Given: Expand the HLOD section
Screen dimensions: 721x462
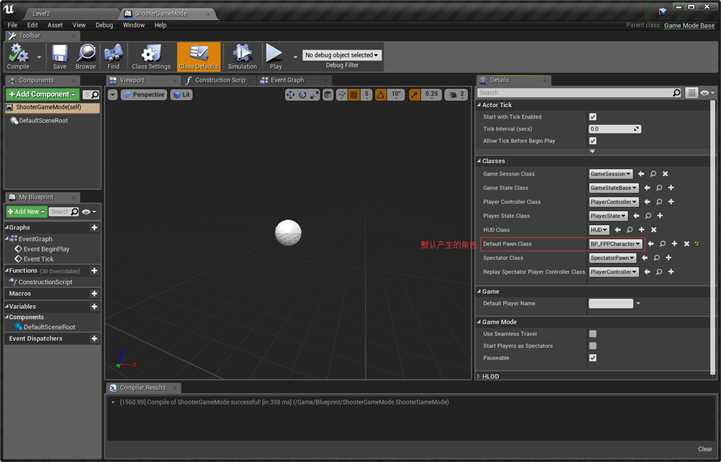Looking at the screenshot, I should point(479,376).
